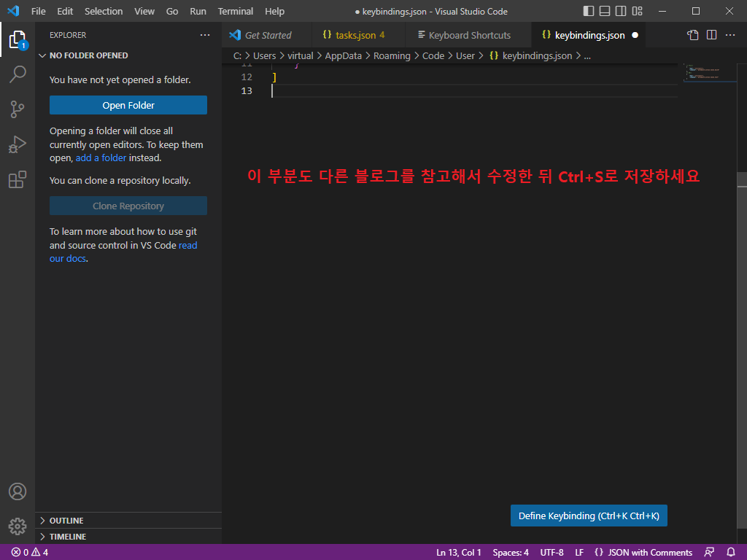Click the keybindings.json breadcrumb segment
The height and width of the screenshot is (560, 747).
(x=531, y=55)
